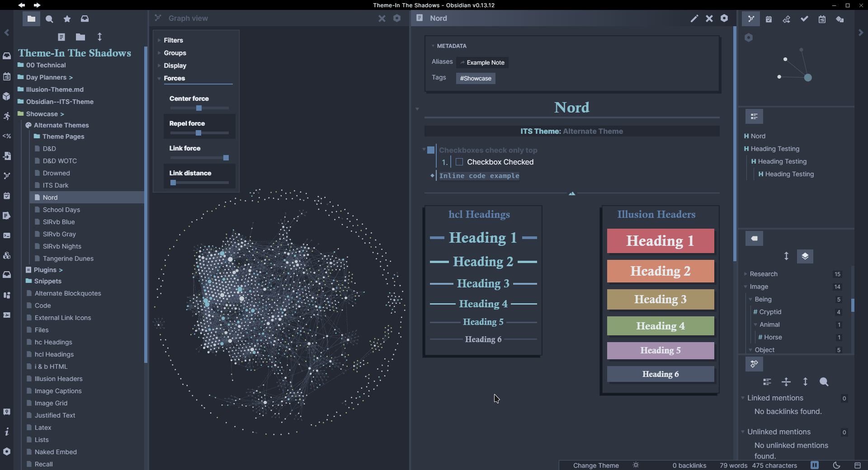Toggle nested tags view in tag pane
Viewport: 868px width, 470px height.
pos(805,256)
